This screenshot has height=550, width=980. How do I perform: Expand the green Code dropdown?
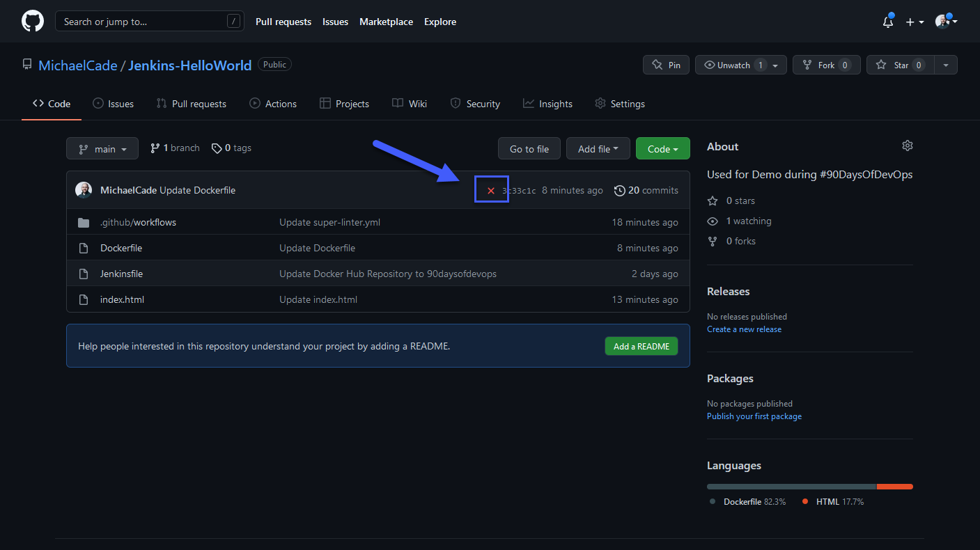coord(662,148)
